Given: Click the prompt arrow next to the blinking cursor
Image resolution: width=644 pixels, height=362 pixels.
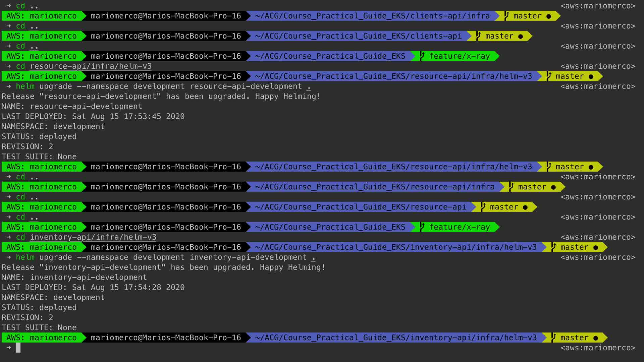Looking at the screenshot, I should (9, 348).
